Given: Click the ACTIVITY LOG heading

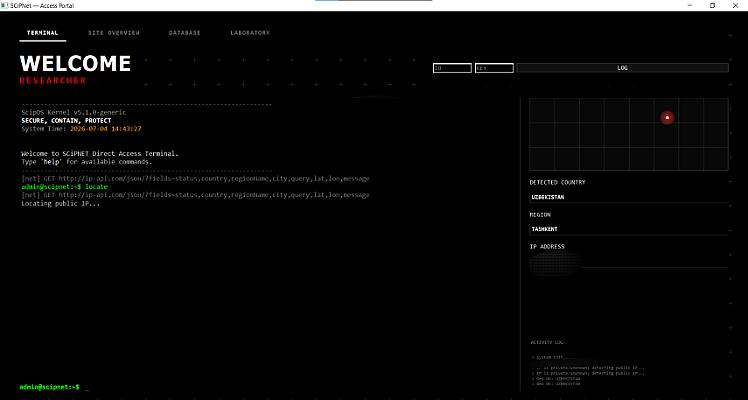Looking at the screenshot, I should tap(547, 342).
